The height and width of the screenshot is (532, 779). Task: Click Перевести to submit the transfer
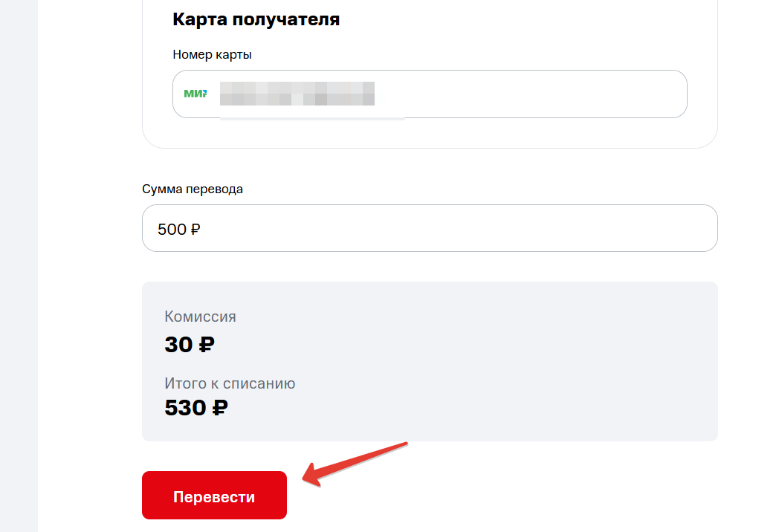(x=214, y=495)
